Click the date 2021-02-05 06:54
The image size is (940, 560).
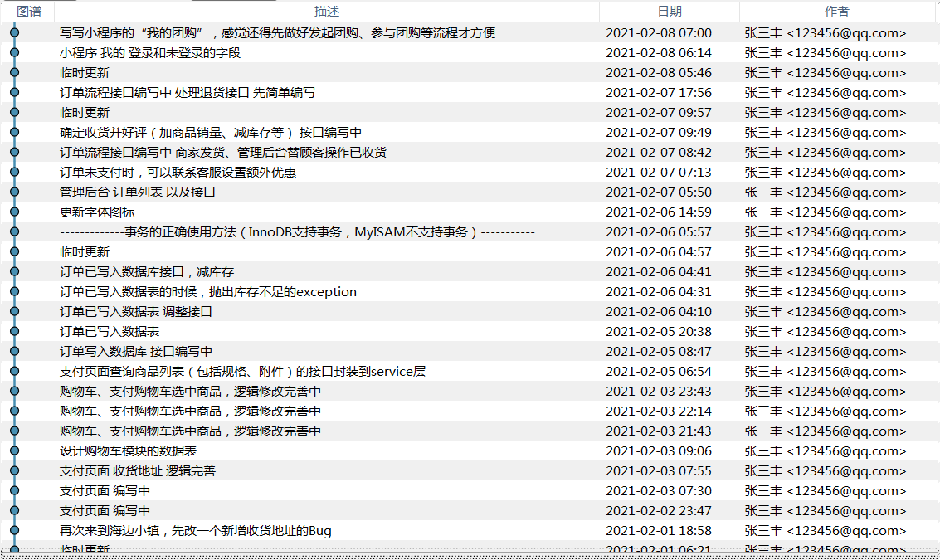[x=658, y=372]
